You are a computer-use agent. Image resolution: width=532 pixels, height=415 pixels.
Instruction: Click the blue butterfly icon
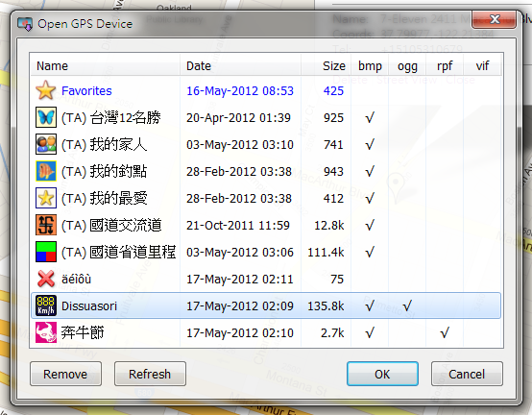[x=46, y=117]
